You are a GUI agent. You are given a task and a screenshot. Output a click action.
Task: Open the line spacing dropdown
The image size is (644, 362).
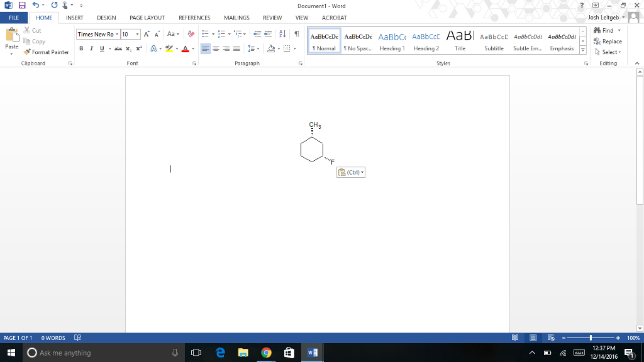tap(252, 48)
